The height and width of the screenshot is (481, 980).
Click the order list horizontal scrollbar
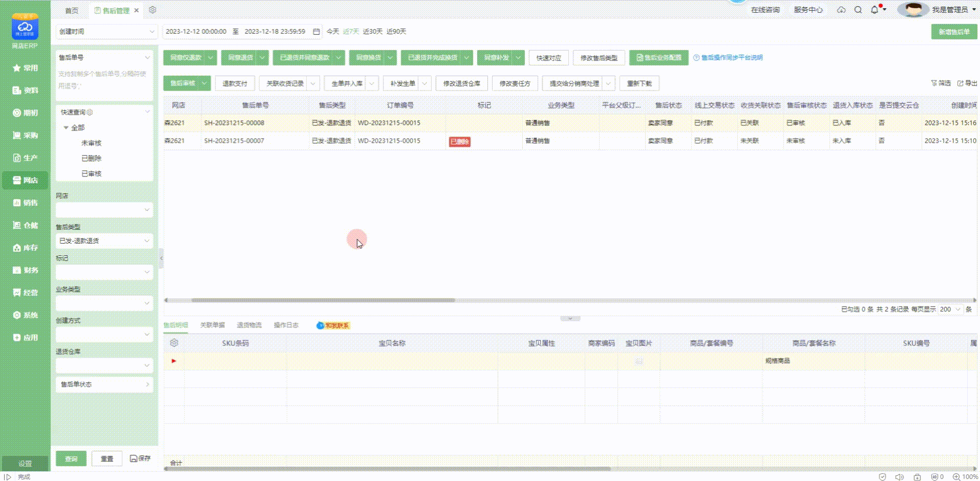pyautogui.click(x=323, y=300)
